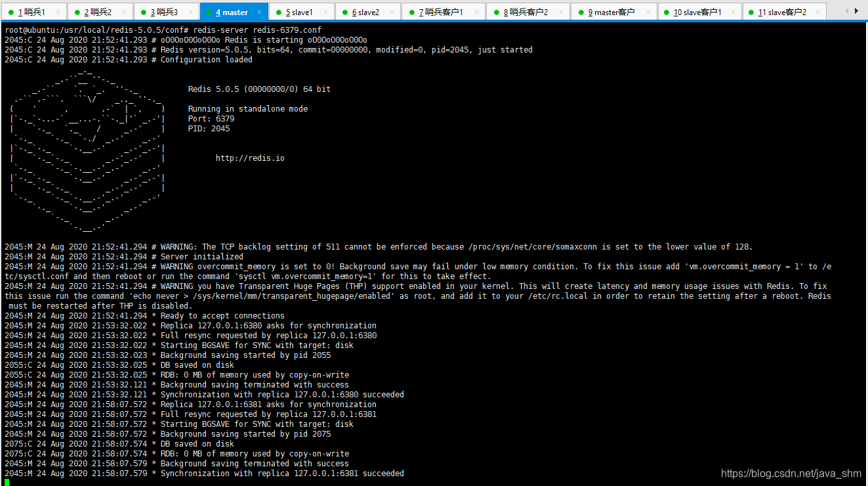
Task: Click 'Background saving started by pid 2055'
Action: pyautogui.click(x=167, y=355)
